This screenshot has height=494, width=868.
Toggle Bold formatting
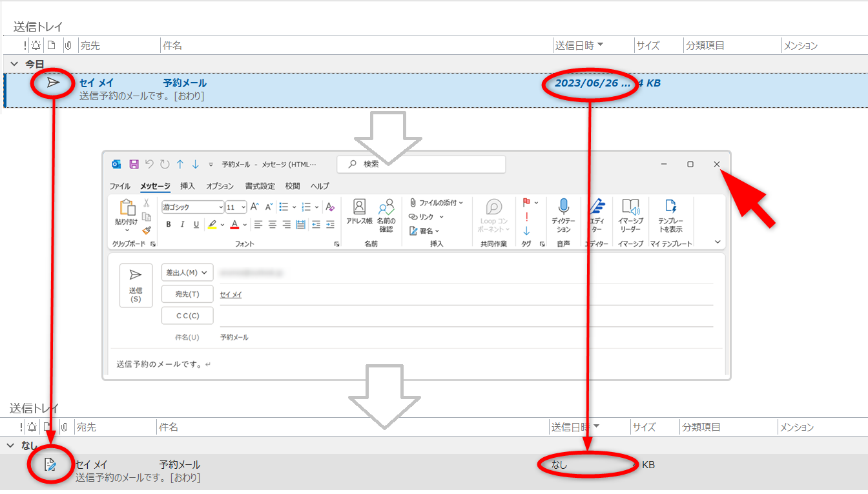[169, 225]
